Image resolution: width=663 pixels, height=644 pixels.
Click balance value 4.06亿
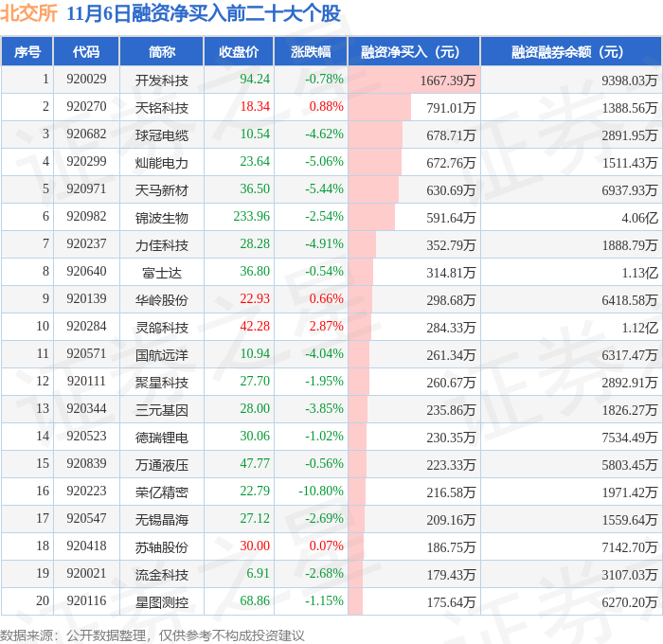pos(639,218)
